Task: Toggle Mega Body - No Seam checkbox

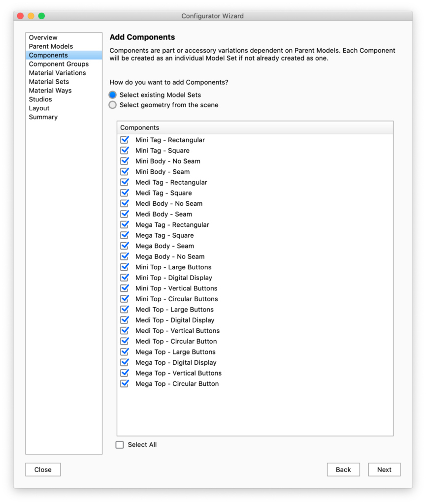Action: pyautogui.click(x=124, y=256)
